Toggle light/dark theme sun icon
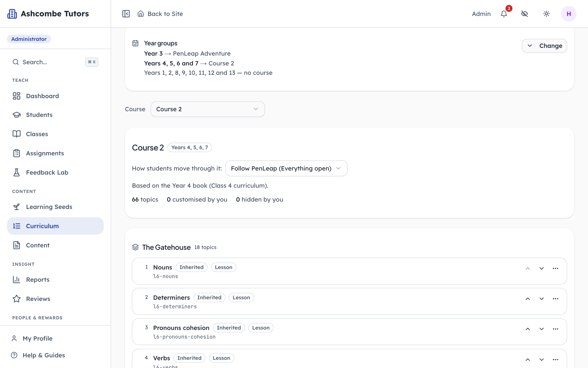The image size is (588, 368). [x=546, y=14]
